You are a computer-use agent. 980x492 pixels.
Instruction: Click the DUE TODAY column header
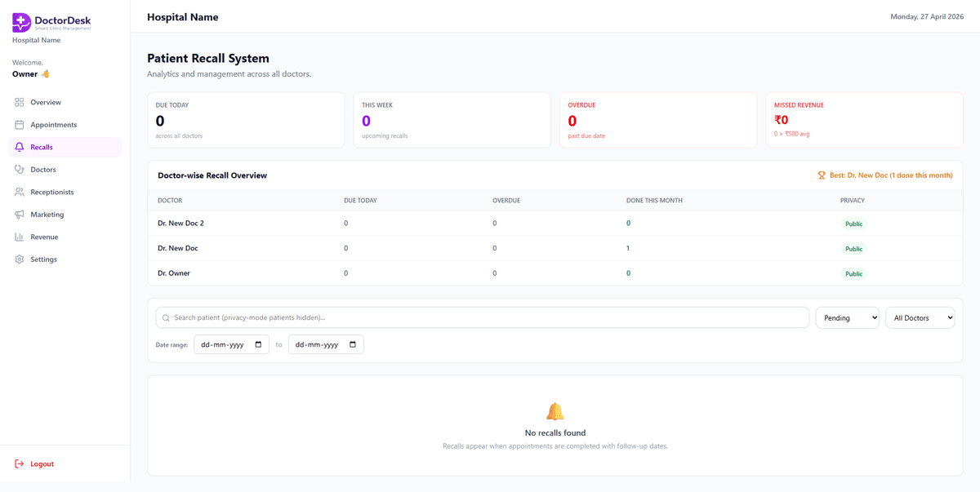(x=360, y=201)
